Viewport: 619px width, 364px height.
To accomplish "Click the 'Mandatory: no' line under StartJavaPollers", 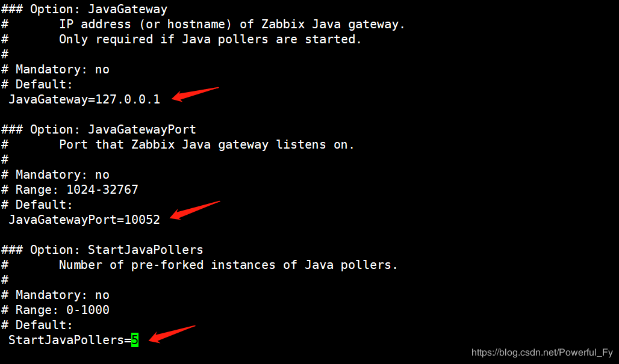I will [x=55, y=295].
